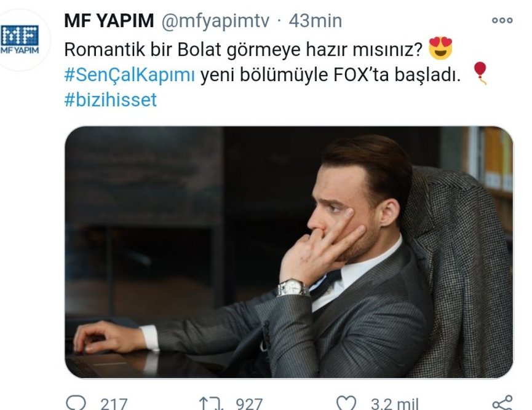Open the @mfyapimtv handle

point(215,20)
